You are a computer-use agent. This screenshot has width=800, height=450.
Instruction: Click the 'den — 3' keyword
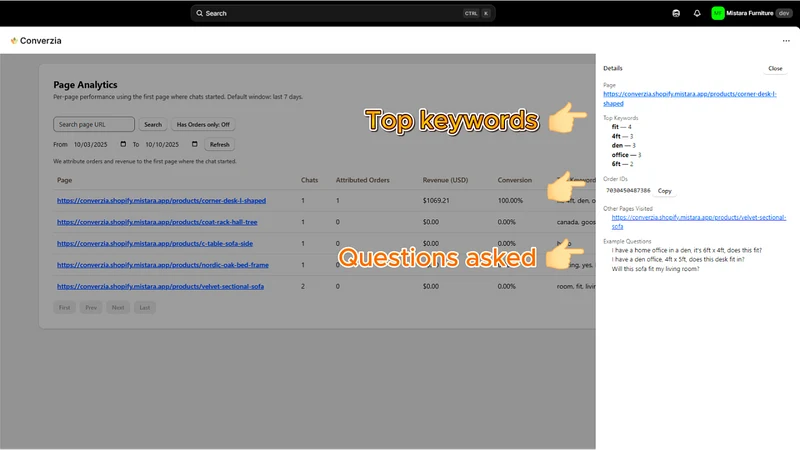[623, 145]
